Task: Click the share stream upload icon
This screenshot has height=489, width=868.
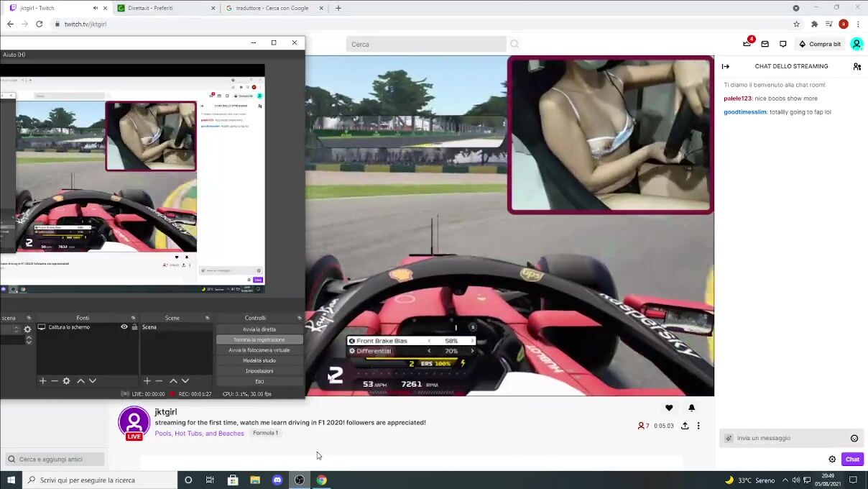Action: point(685,426)
